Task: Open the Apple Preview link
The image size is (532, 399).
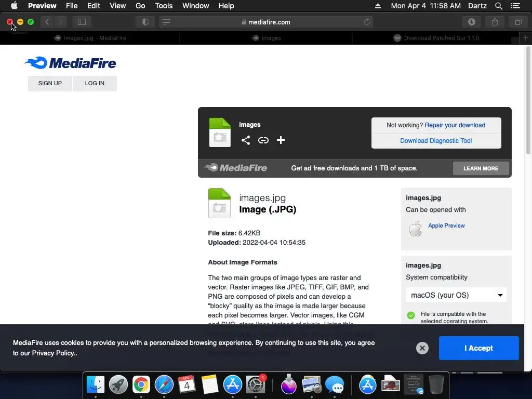Action: pos(446,225)
